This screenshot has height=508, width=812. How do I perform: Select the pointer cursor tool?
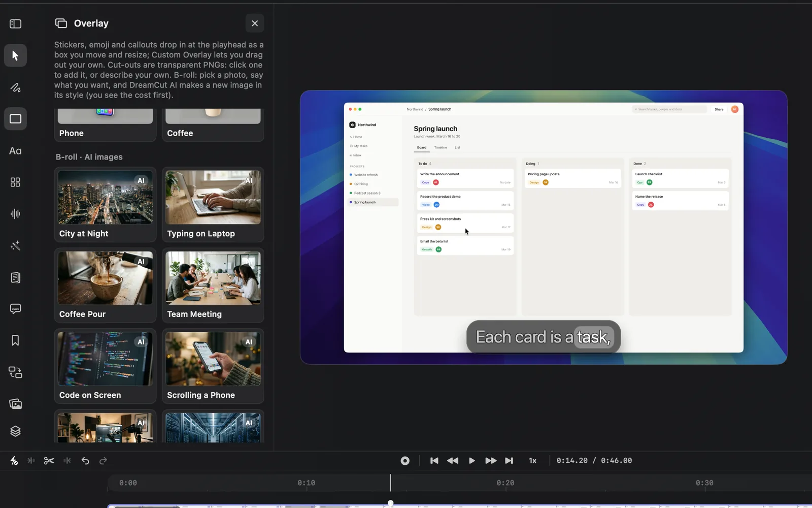(15, 55)
